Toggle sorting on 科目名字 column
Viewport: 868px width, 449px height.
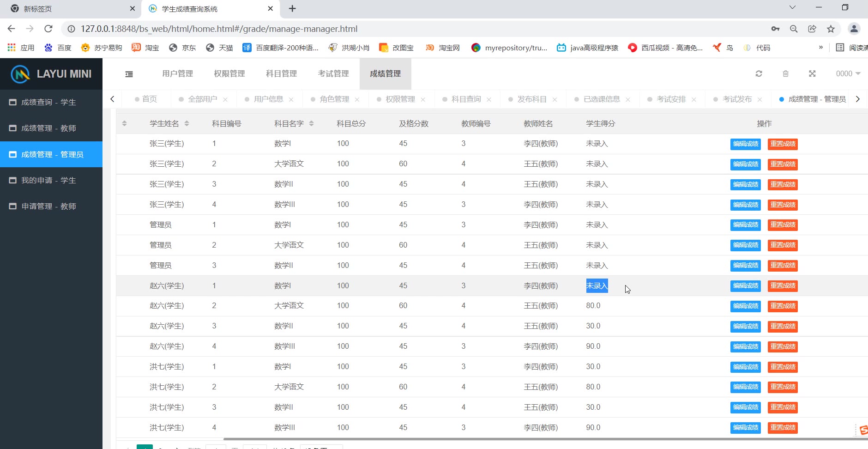pyautogui.click(x=311, y=124)
